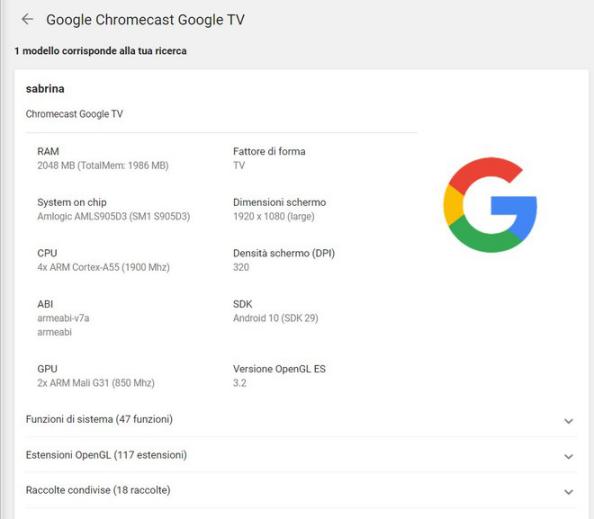Open Funzioni di sistema (47 funzioni) row
Image resolution: width=594 pixels, height=519 pixels.
tap(300, 419)
